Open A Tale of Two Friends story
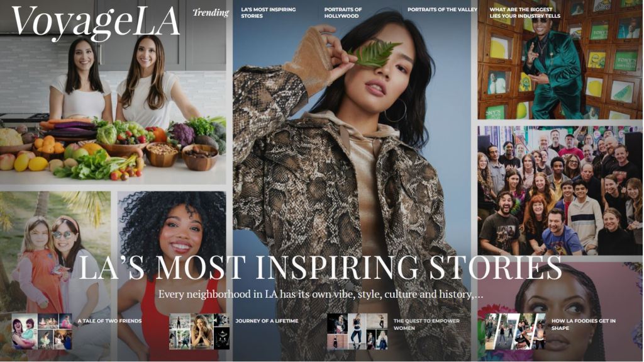644x362 pixels. tap(109, 321)
